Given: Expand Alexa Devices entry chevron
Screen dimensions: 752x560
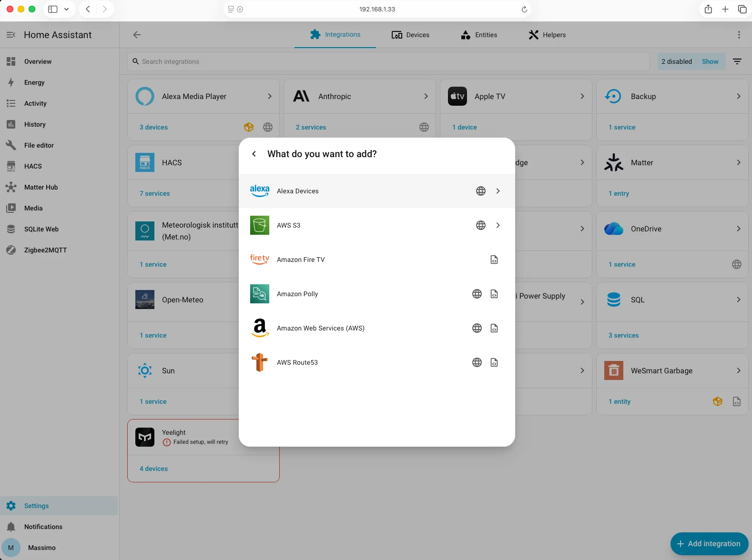Looking at the screenshot, I should coord(498,191).
